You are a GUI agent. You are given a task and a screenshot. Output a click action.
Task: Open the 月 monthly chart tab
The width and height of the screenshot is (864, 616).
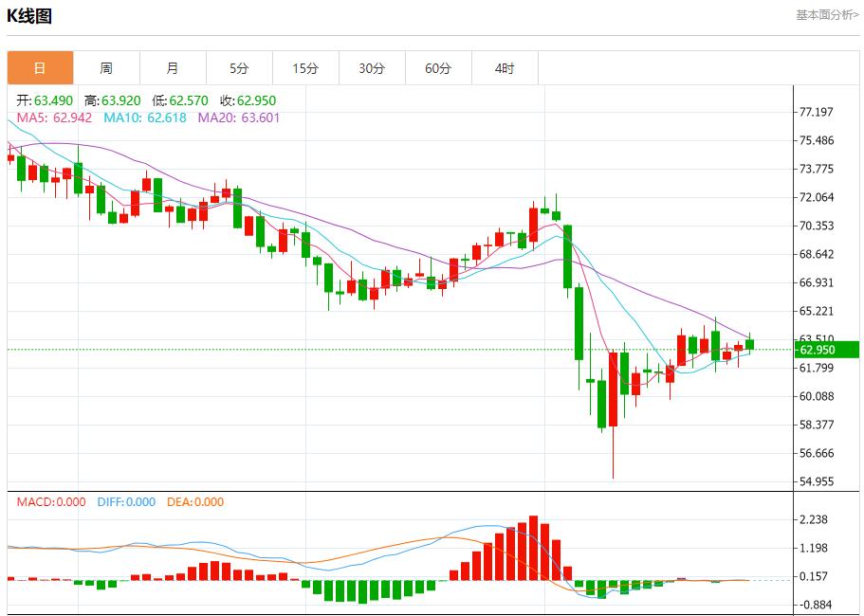[173, 68]
